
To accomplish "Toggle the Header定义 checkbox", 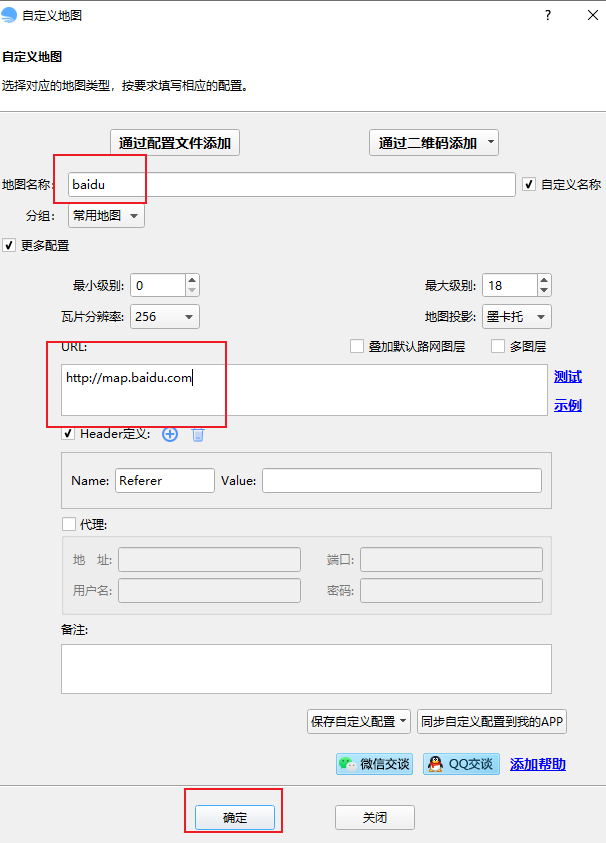I will 68,434.
